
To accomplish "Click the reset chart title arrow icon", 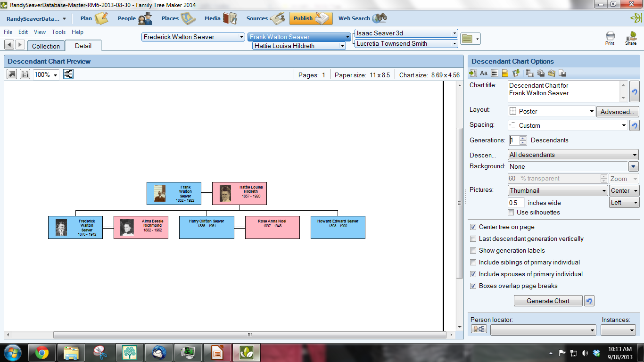I will (x=634, y=92).
